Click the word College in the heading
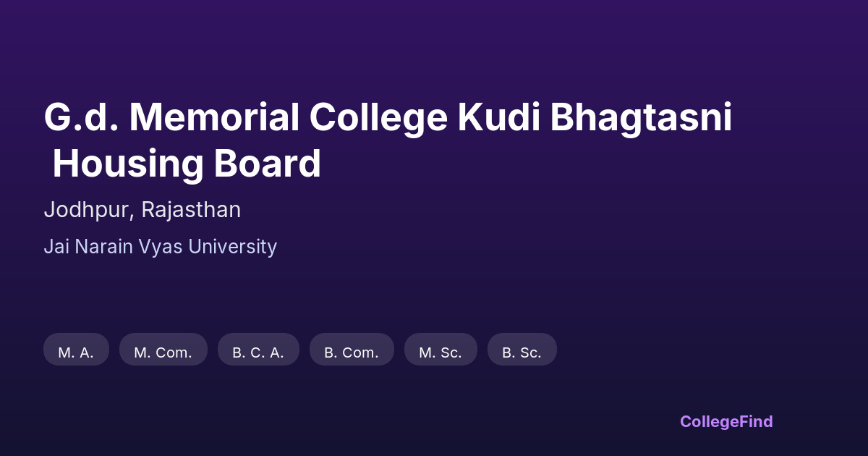868x456 pixels. click(x=378, y=117)
